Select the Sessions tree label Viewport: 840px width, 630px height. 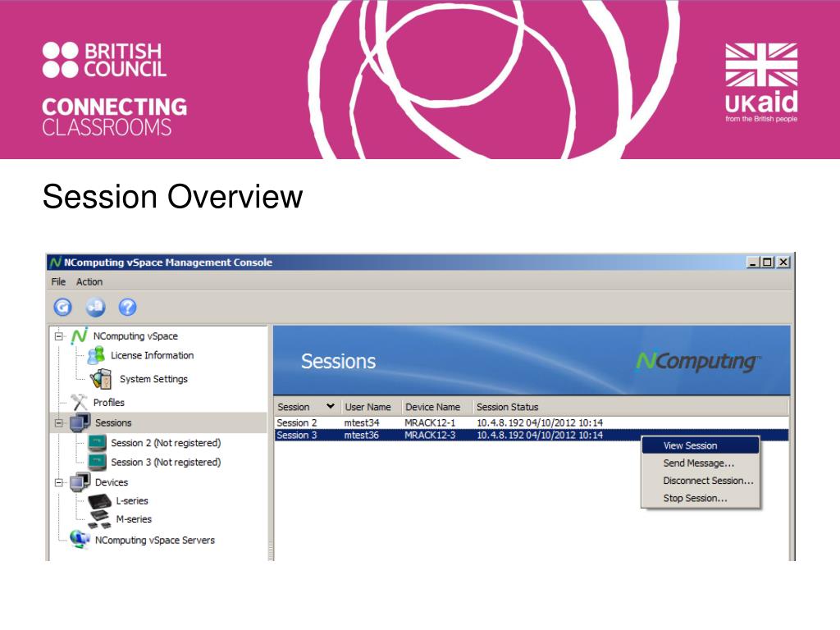[x=113, y=422]
